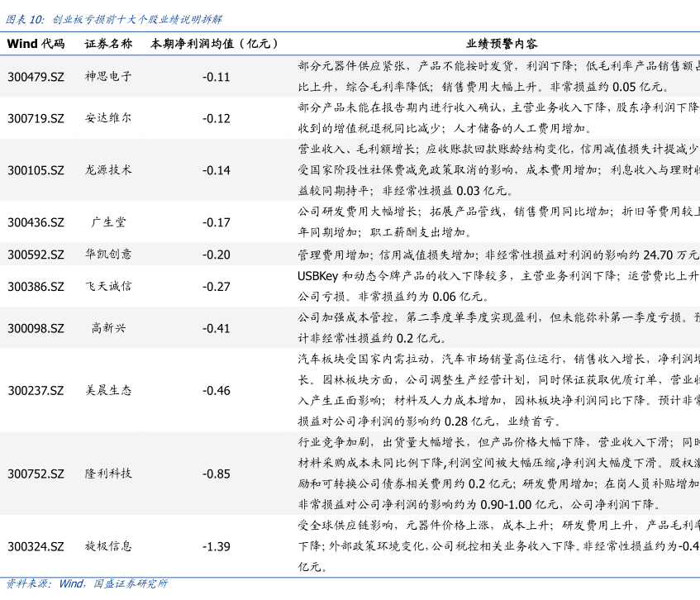
Task: Select the net profit value -1.39
Action: 216,546
